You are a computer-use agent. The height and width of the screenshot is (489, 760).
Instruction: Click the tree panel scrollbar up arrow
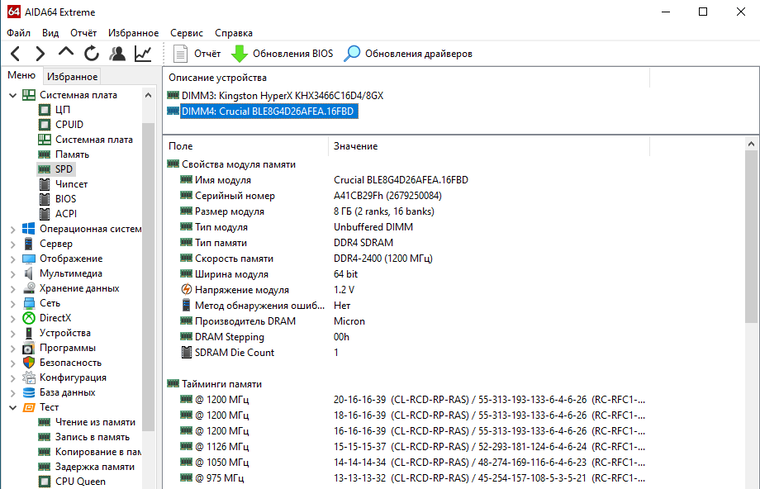(148, 95)
